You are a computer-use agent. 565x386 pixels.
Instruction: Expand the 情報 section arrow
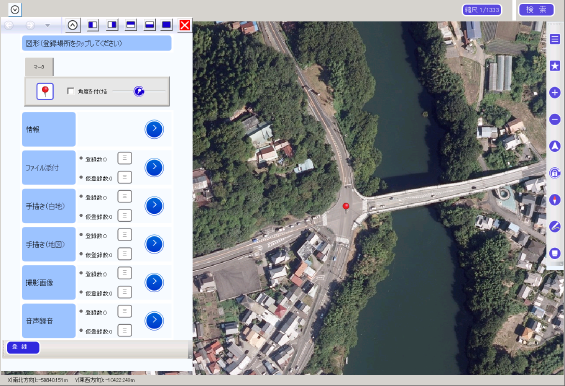point(154,129)
